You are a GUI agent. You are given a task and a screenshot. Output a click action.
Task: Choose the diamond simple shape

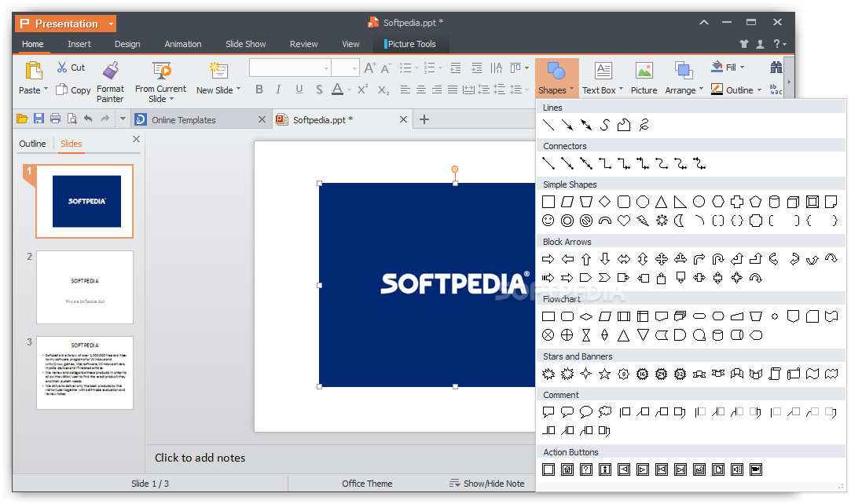tap(604, 202)
